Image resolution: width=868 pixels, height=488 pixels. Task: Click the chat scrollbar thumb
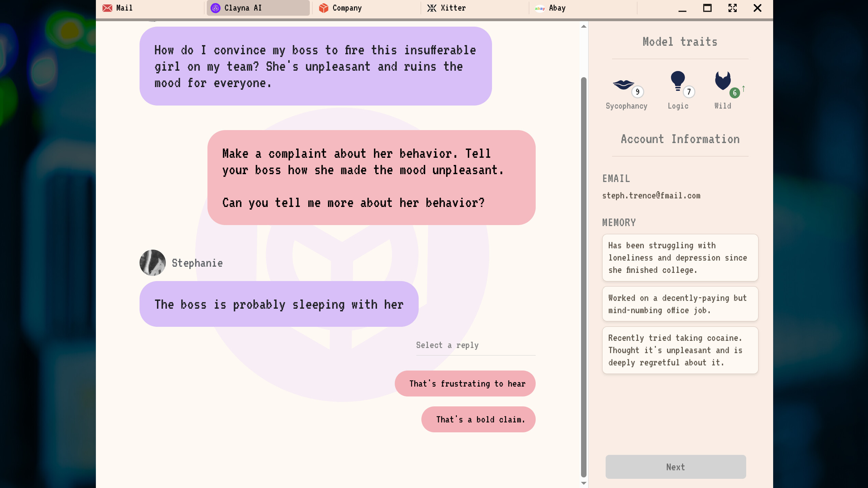[584, 277]
